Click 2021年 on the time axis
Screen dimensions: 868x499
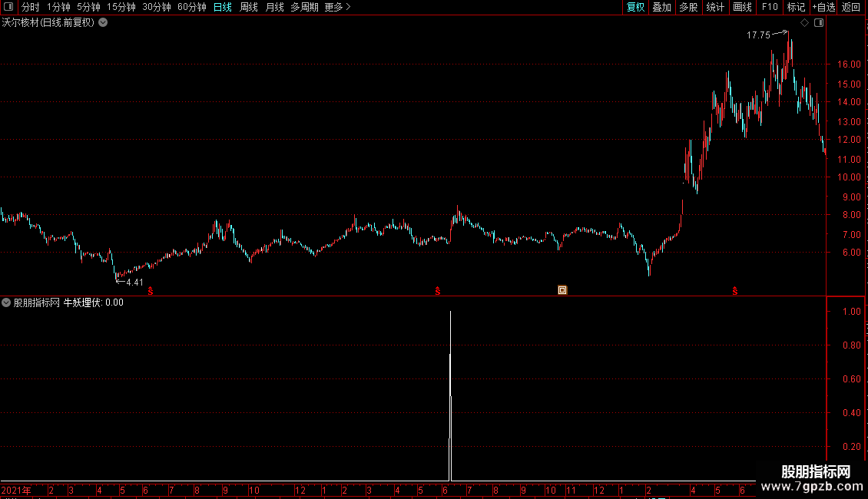pyautogui.click(x=16, y=491)
